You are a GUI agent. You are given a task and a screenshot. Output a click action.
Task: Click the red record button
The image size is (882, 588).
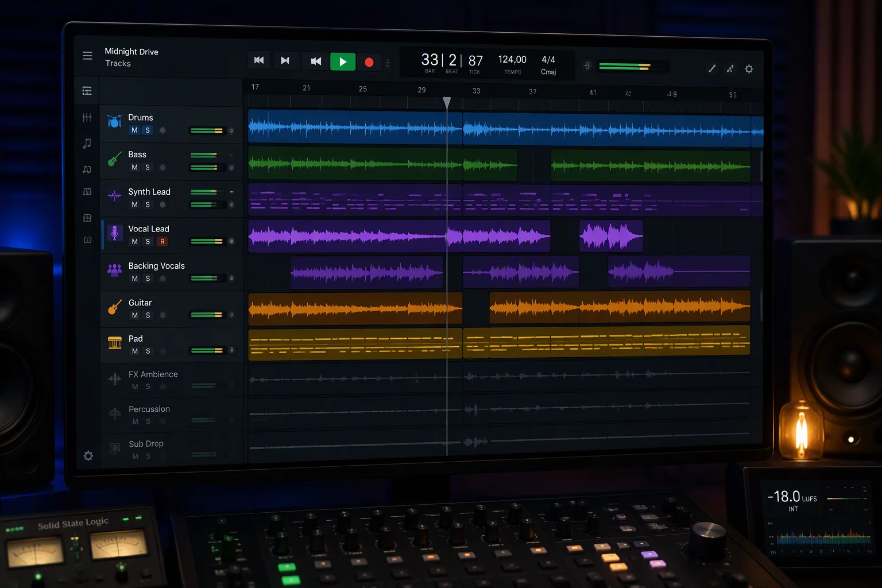pos(369,62)
